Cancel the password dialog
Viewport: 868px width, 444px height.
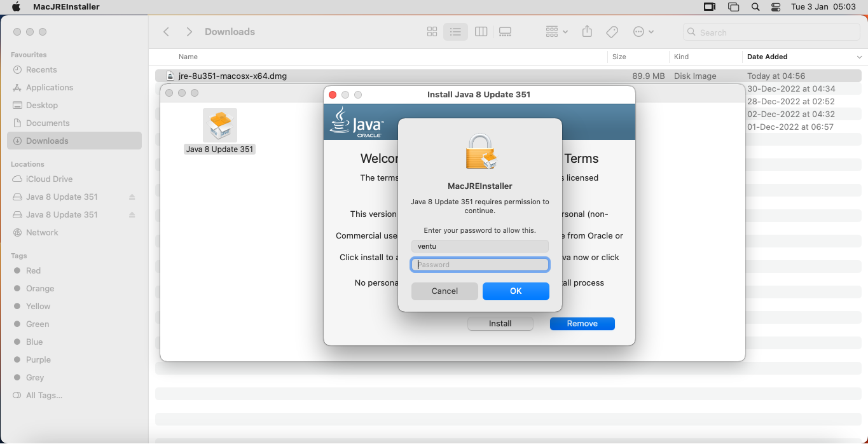tap(444, 291)
